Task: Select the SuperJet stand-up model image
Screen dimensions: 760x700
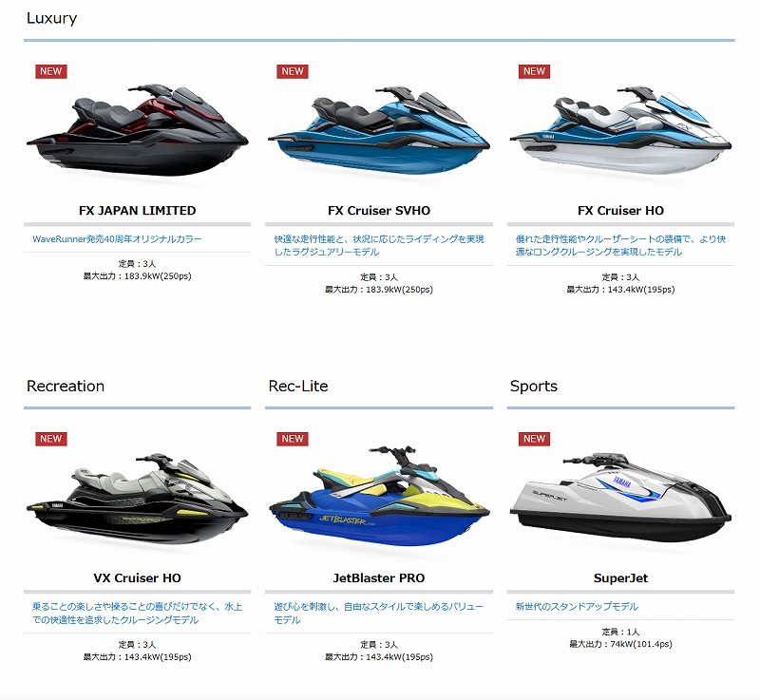Action: pos(620,498)
